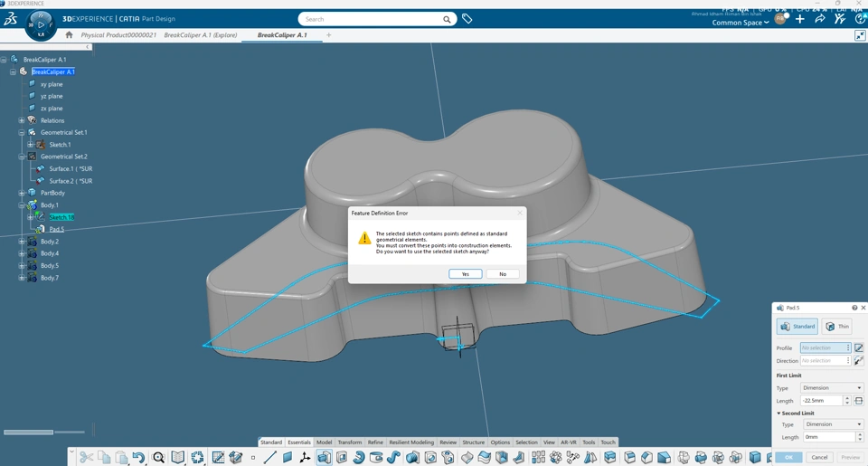Select the Line tool icon
Screen dimensions: 868x466
(x=270, y=457)
